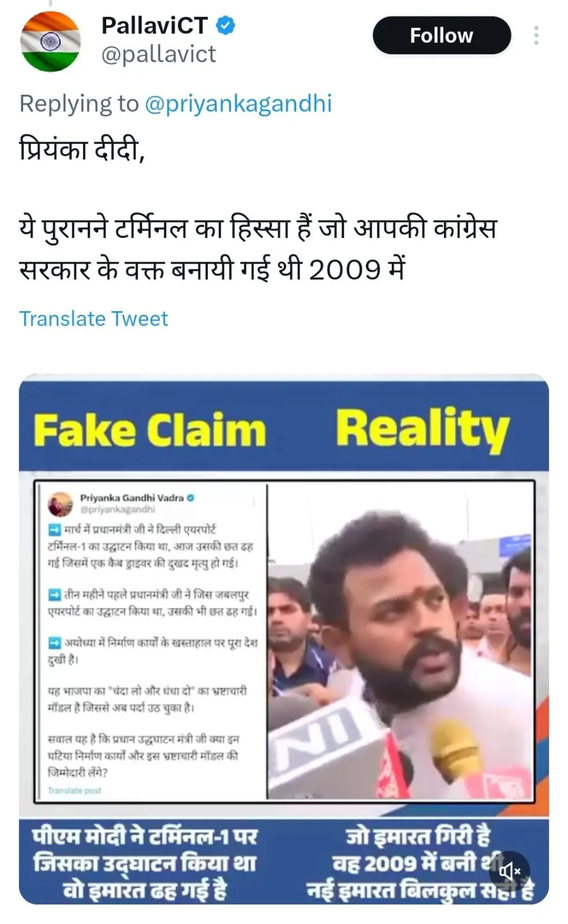
Task: Click the Follow button
Action: pyautogui.click(x=442, y=35)
